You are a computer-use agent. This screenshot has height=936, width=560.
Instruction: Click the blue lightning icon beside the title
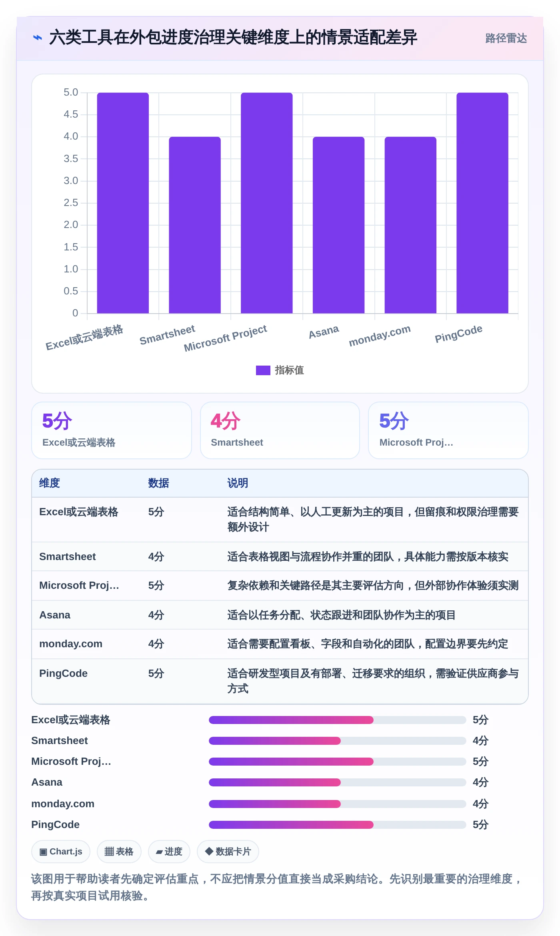[38, 38]
